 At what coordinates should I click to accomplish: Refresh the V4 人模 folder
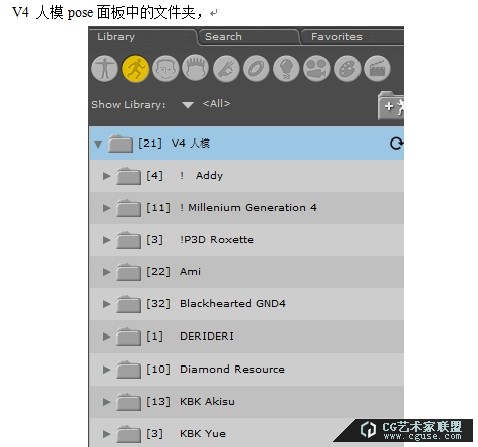pos(396,144)
